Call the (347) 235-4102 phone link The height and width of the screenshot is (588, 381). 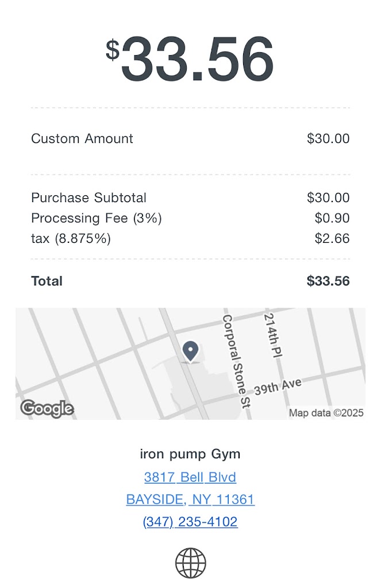(190, 521)
